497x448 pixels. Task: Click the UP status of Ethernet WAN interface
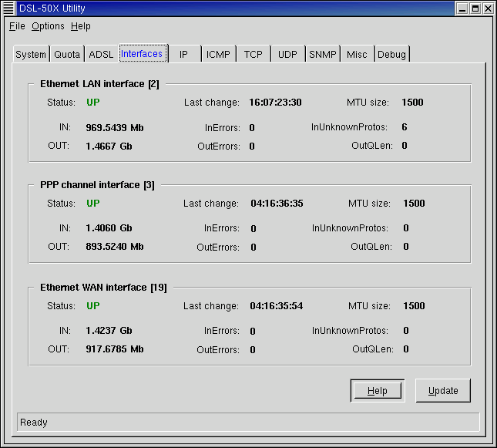pos(93,306)
